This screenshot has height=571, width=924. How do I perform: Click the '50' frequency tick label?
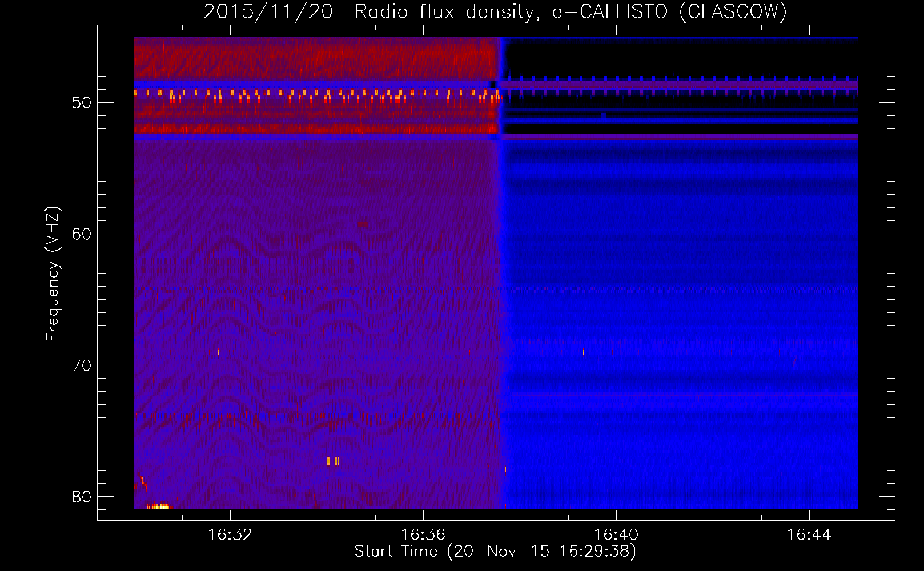(82, 103)
